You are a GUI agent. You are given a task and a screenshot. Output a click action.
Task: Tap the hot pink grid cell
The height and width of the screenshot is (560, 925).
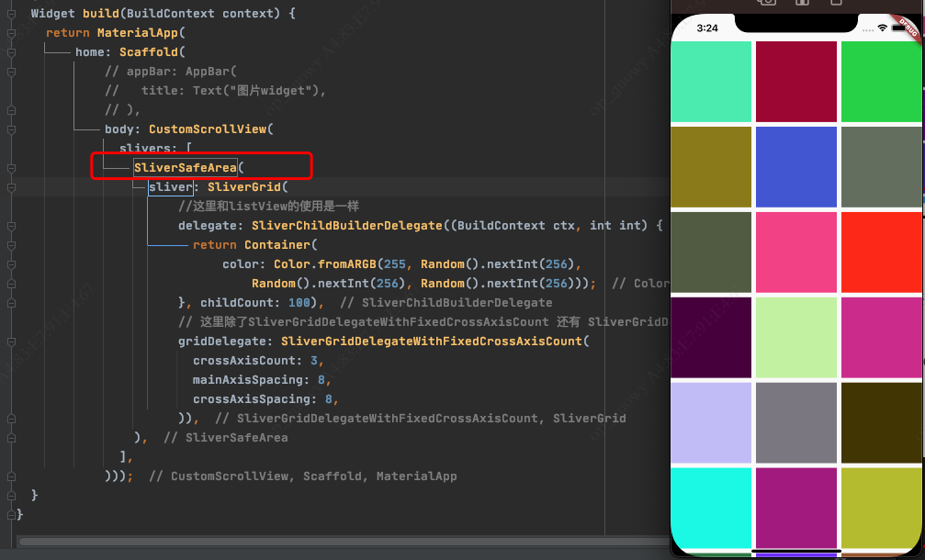coord(795,252)
